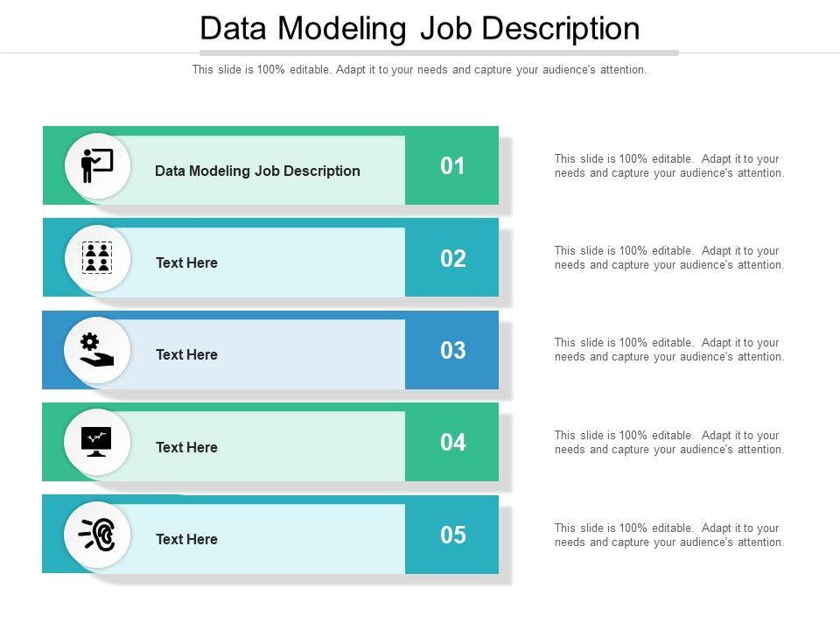Select the description text beside row 05

(669, 535)
